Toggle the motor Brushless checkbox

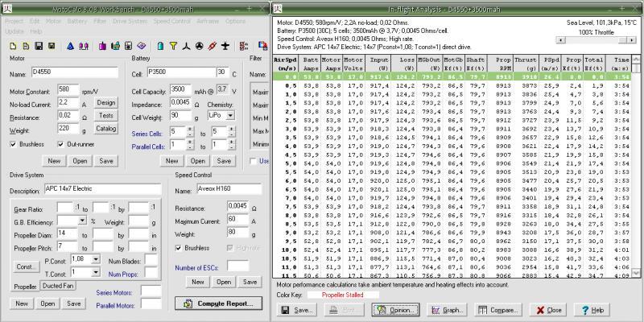coord(12,143)
